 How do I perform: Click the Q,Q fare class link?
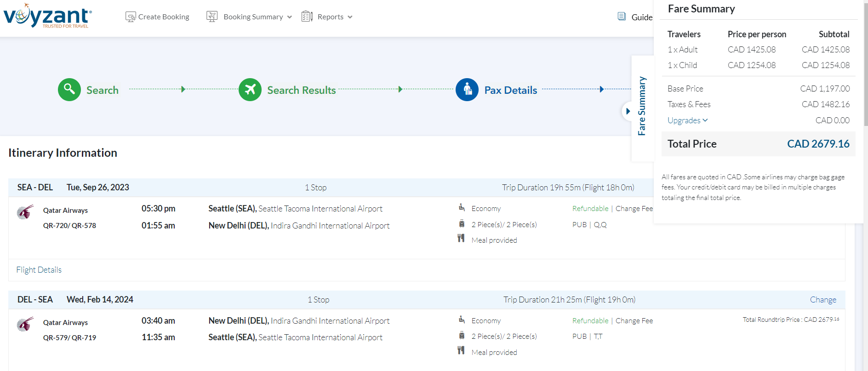[600, 225]
